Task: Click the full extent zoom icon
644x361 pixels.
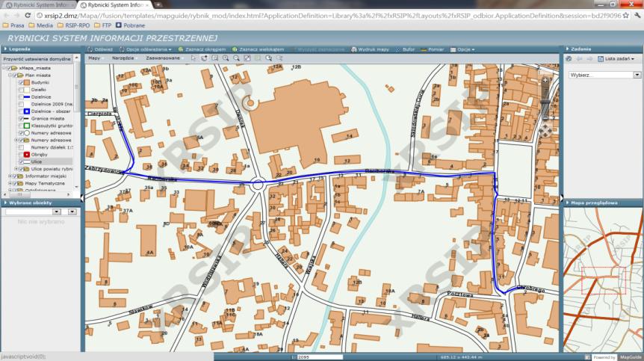Action: coord(247,58)
